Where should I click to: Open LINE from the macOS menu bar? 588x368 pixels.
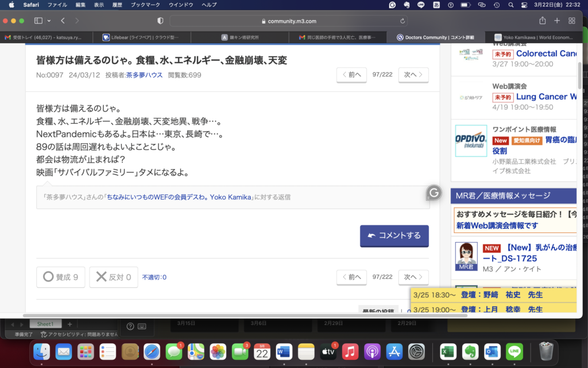[x=421, y=5]
